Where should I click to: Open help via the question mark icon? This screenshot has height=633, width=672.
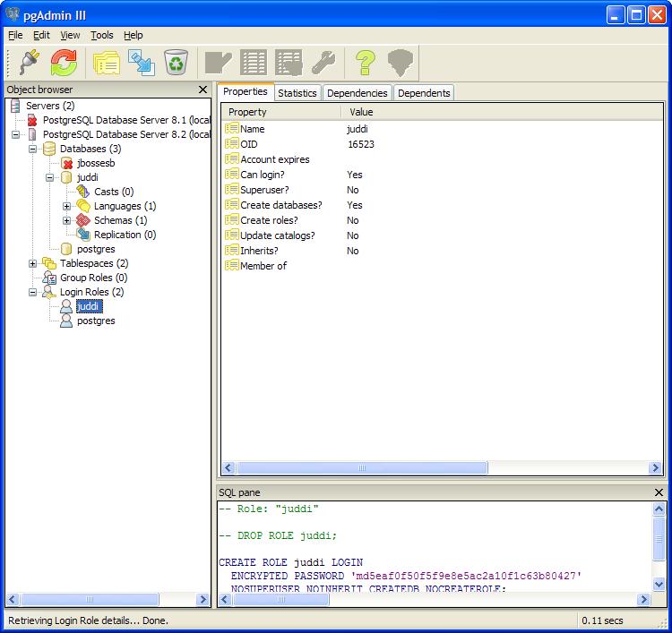pyautogui.click(x=366, y=63)
